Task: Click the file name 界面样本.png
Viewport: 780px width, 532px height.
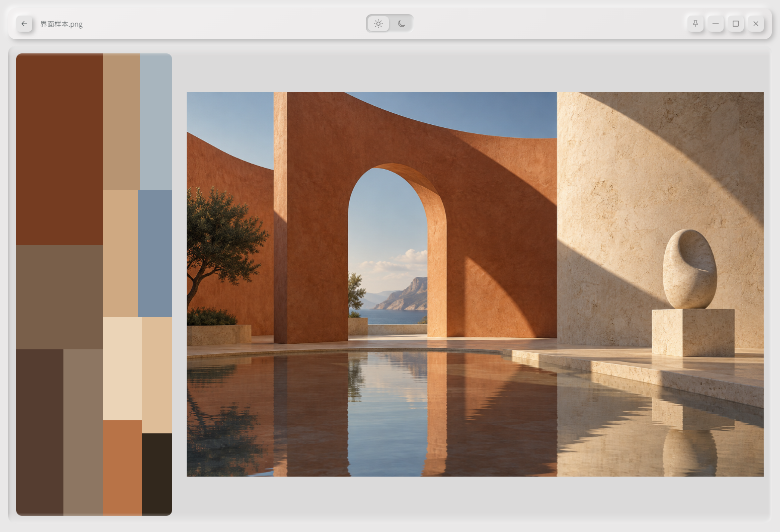Action: pos(61,24)
